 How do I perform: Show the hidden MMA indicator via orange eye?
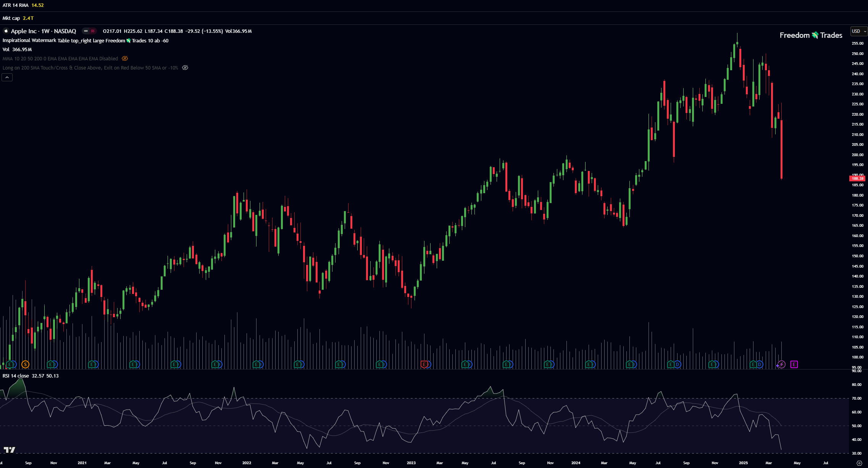[125, 58]
